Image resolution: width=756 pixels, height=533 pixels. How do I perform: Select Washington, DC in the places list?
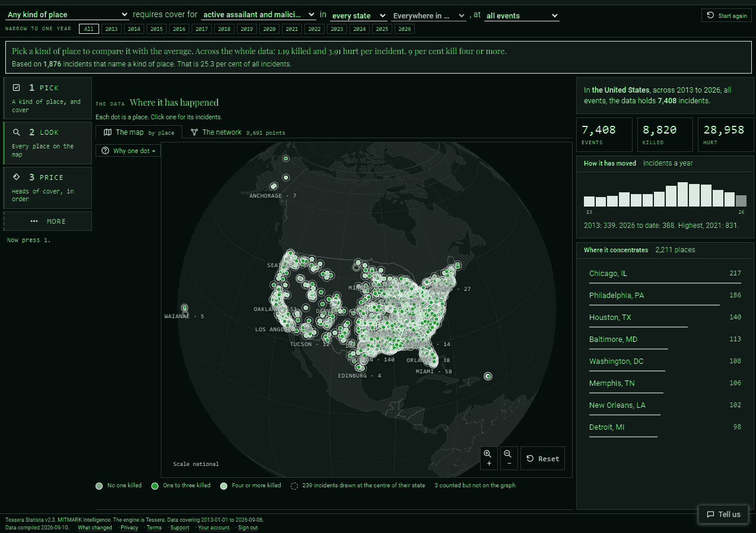[x=665, y=363]
